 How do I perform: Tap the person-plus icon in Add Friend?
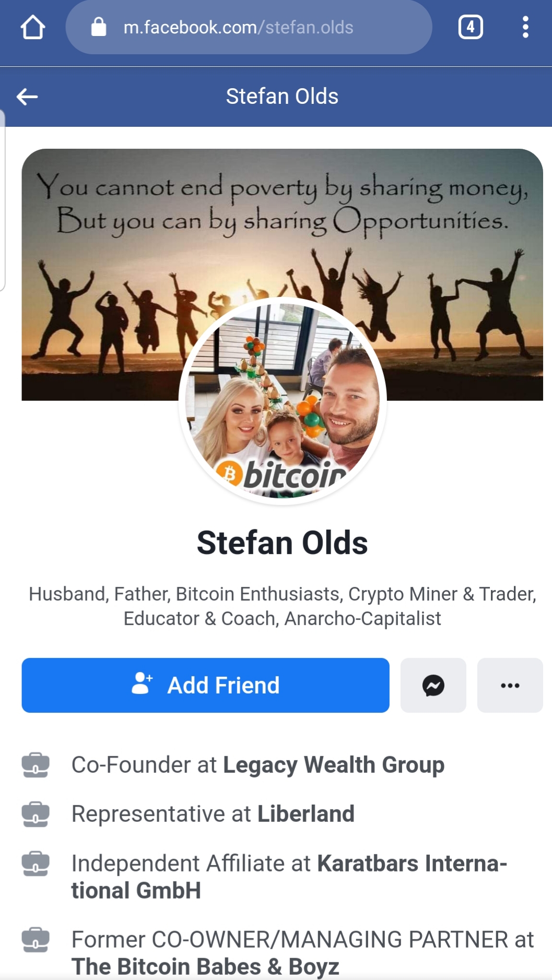142,683
